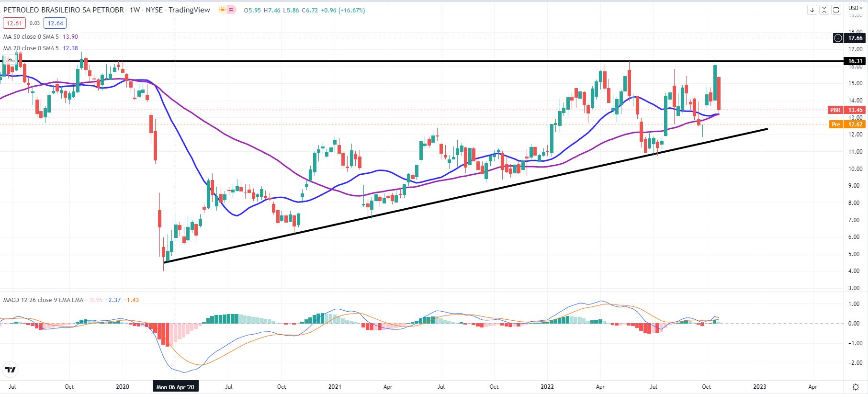Collapse pane with the chevrons button
The width and height of the screenshot is (868, 394).
tap(824, 10)
